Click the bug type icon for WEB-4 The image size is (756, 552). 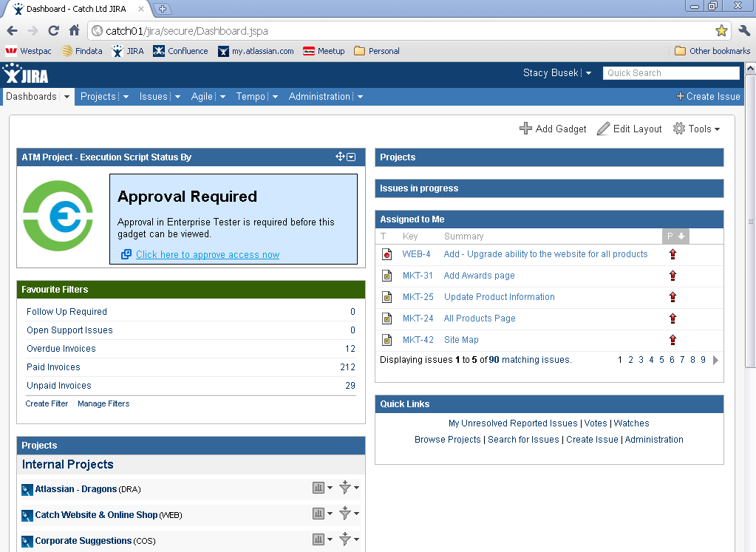tap(386, 254)
